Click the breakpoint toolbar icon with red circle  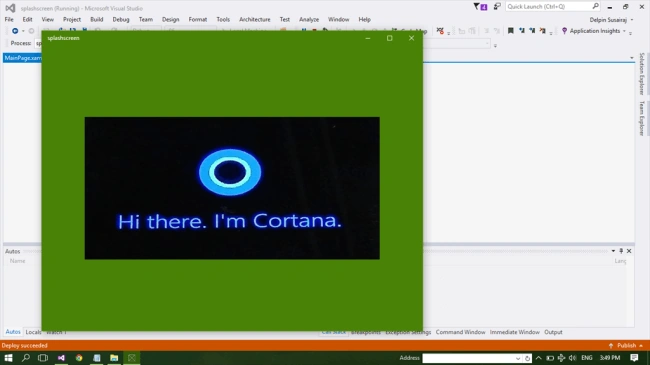[x=440, y=31]
